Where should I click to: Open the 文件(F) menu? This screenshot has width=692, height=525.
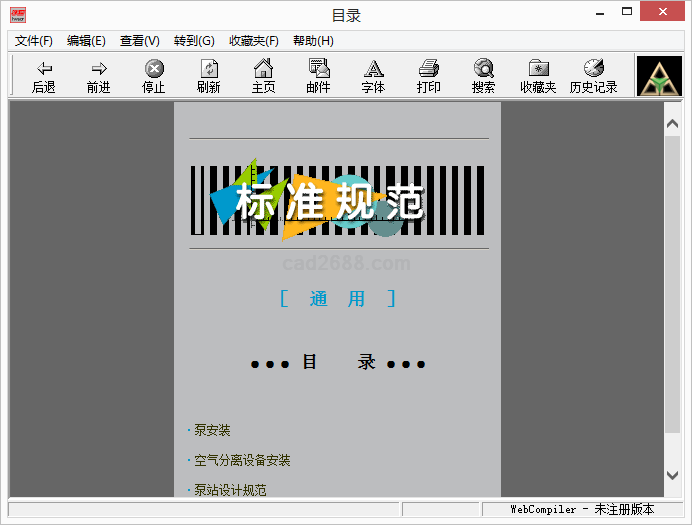[34, 41]
